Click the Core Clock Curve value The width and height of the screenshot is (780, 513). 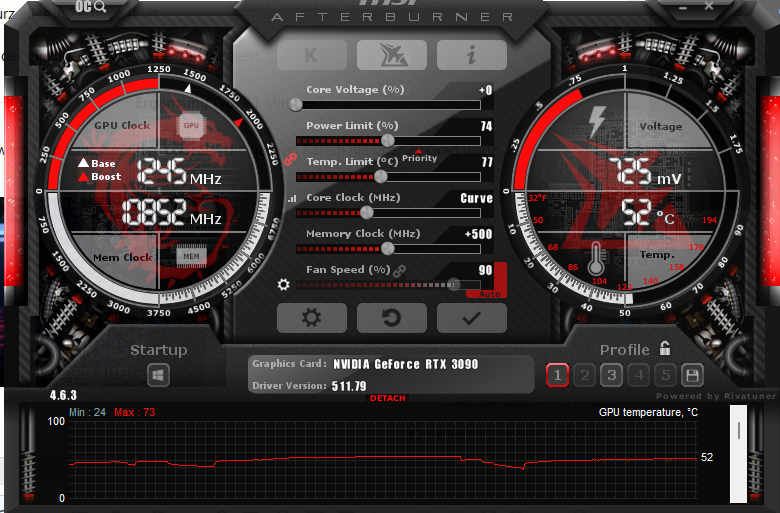pyautogui.click(x=477, y=198)
